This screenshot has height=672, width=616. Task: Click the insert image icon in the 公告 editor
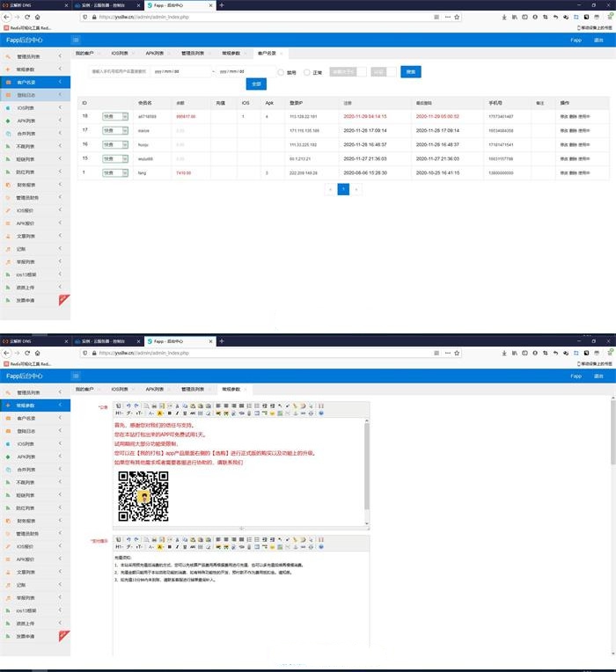point(218,413)
